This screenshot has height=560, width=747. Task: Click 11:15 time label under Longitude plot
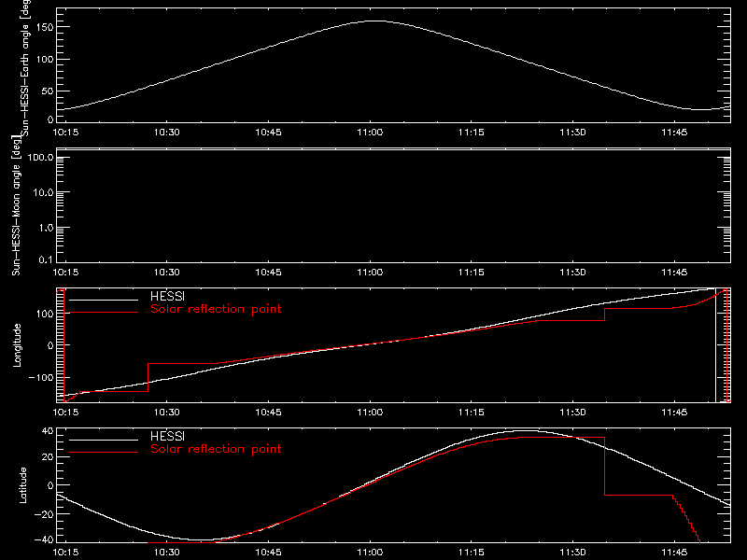pos(472,412)
